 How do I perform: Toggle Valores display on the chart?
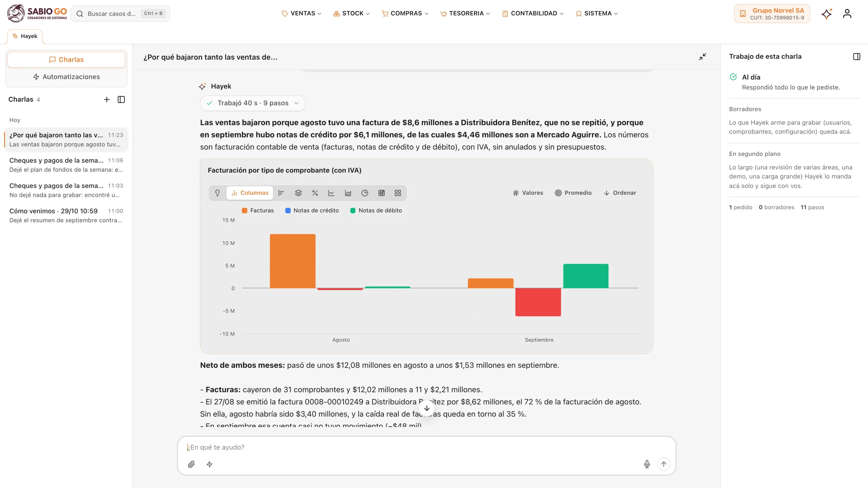pyautogui.click(x=528, y=193)
